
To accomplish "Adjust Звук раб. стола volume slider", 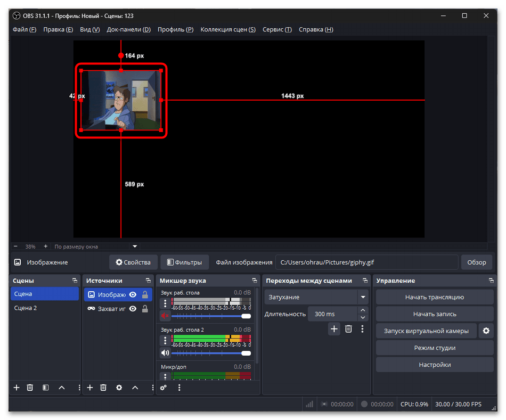I will 211,316.
